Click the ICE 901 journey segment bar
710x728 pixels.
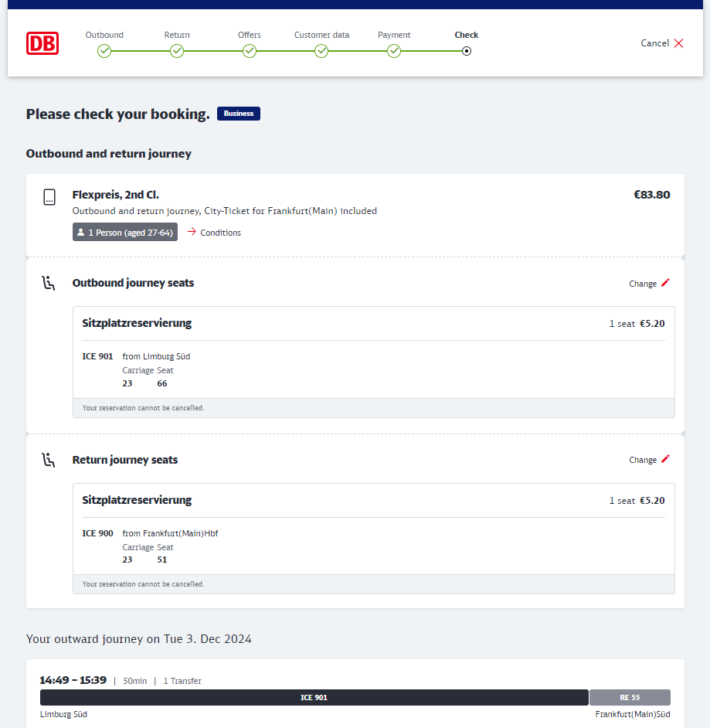[x=314, y=697]
